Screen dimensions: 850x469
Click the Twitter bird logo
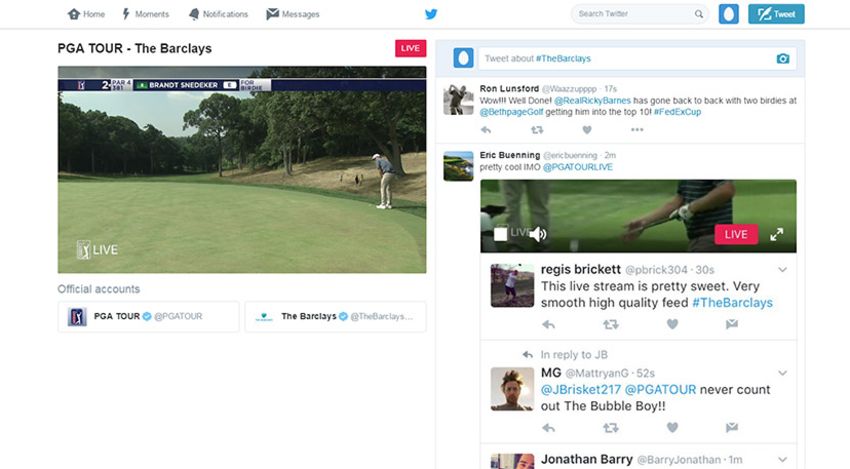pos(431,14)
